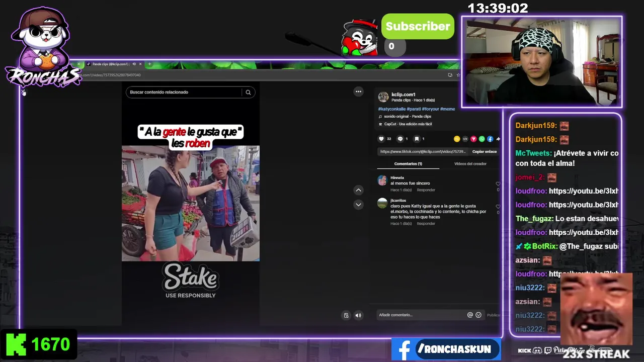
Task: Switch to 'Comentarios (1)' tab
Action: [408, 164]
